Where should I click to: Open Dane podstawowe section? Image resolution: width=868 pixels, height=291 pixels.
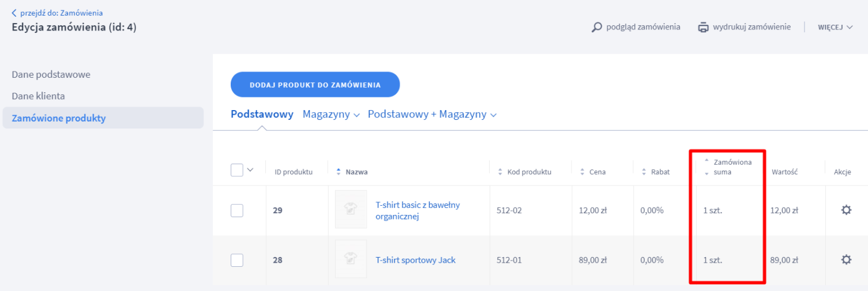51,74
